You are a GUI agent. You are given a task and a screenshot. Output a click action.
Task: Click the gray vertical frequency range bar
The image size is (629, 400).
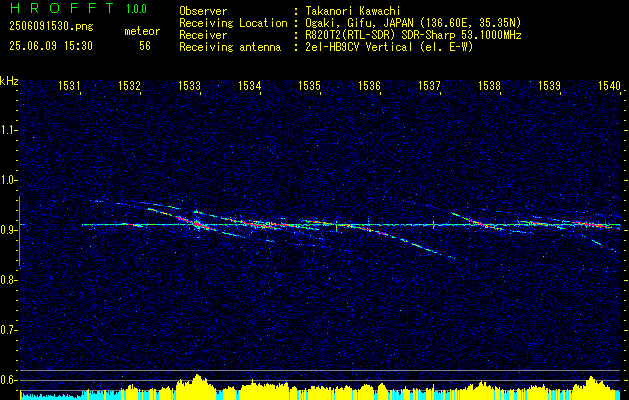(x=19, y=231)
